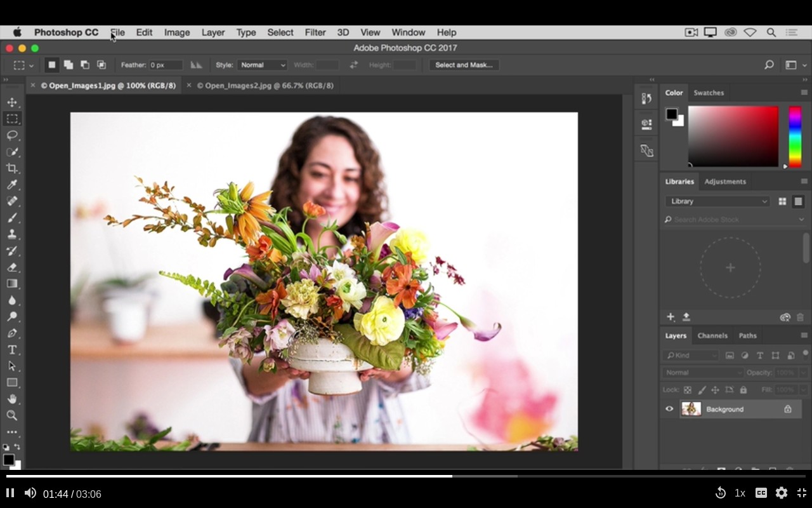Select the Move tool
This screenshot has width=812, height=508.
[x=13, y=102]
